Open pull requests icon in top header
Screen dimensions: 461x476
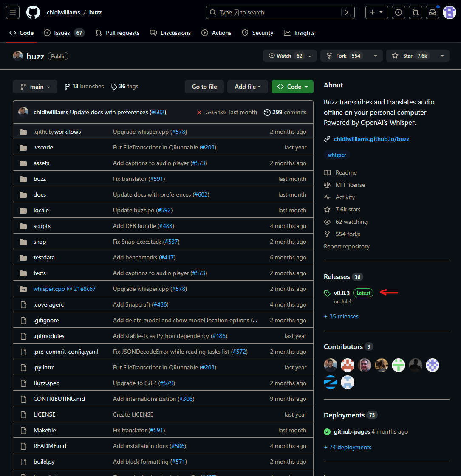[x=416, y=12]
